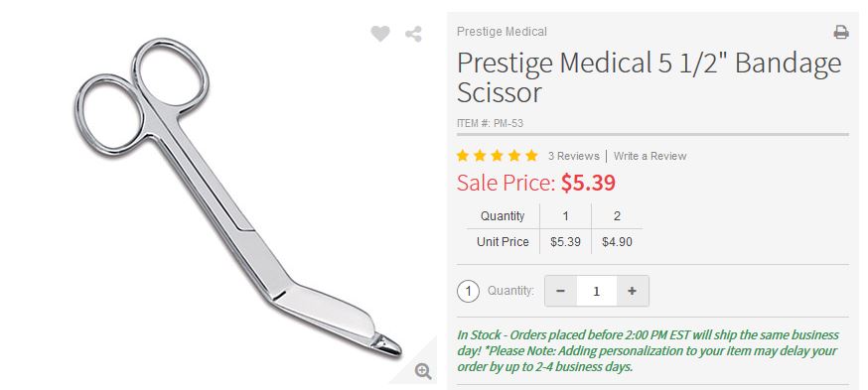Click the Sale Price $5.39 text
This screenshot has height=390, width=868.
[x=536, y=183]
